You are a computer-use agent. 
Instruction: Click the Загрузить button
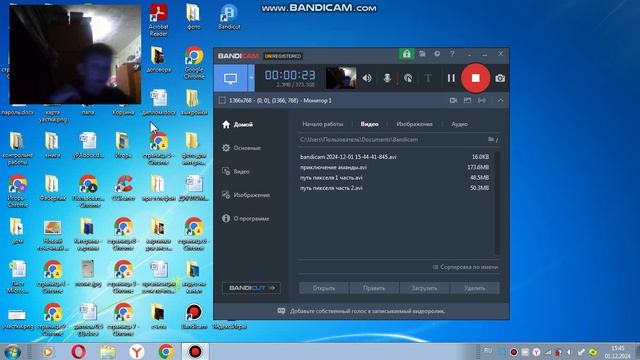(x=424, y=288)
